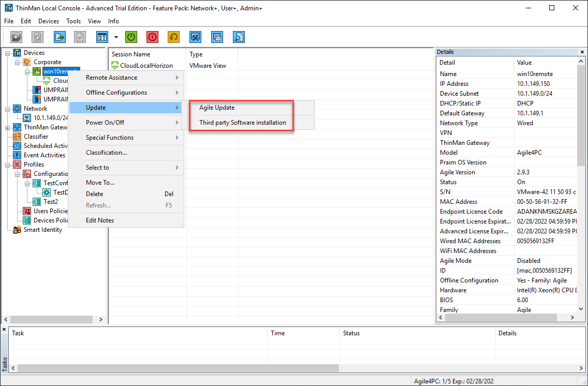Collapse the Devices tree node
Image resolution: width=588 pixels, height=386 pixels.
tap(7, 53)
